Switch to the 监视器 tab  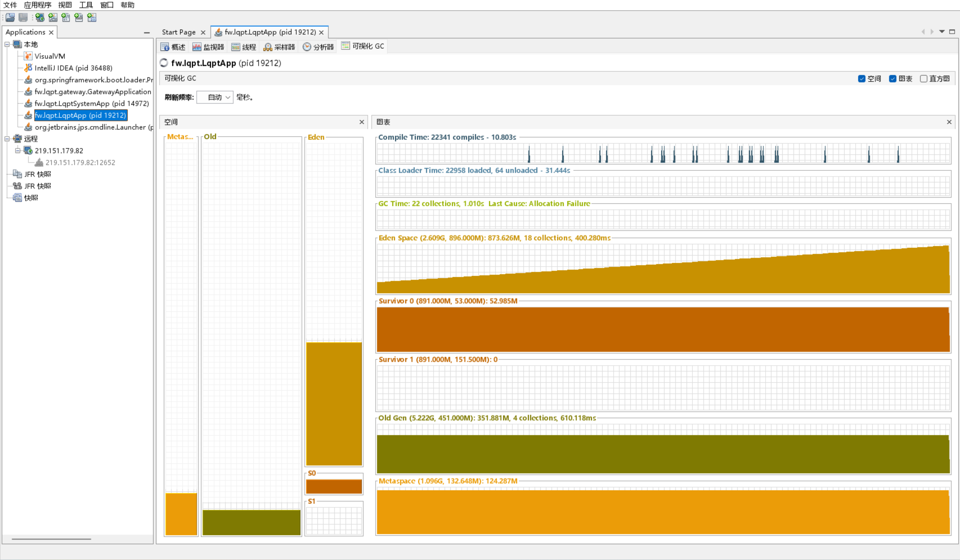208,47
